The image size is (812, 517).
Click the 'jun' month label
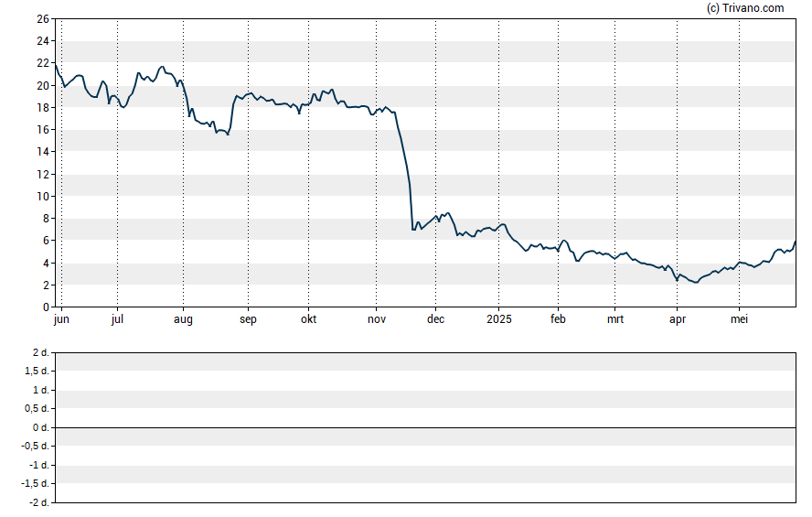pos(61,319)
